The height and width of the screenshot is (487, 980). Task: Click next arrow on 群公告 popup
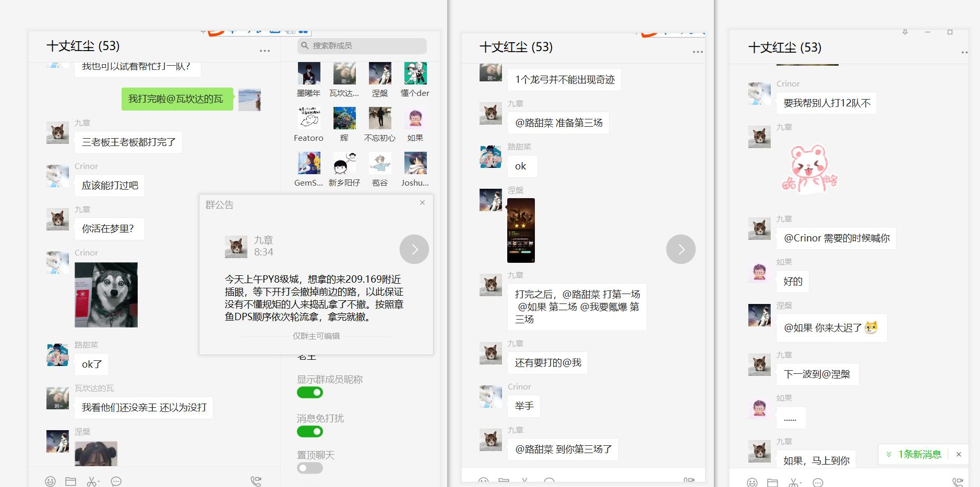[x=414, y=249]
